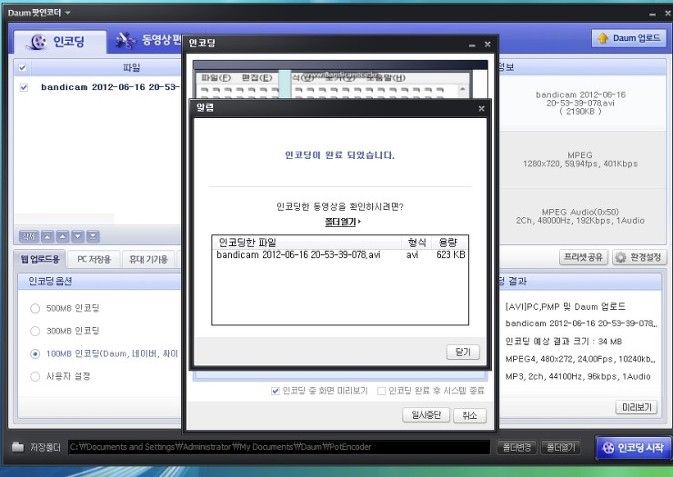Select the 웹 업로드용 tab
673x477 pixels.
coord(40,259)
